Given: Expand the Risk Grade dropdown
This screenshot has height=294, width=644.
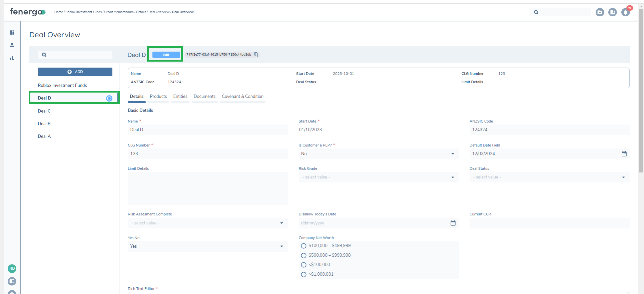Looking at the screenshot, I should click(x=378, y=177).
